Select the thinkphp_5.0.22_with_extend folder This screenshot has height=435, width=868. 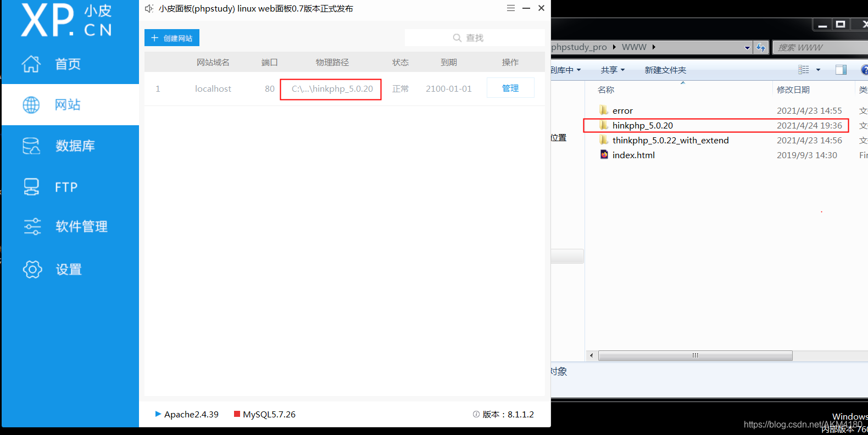[671, 140]
